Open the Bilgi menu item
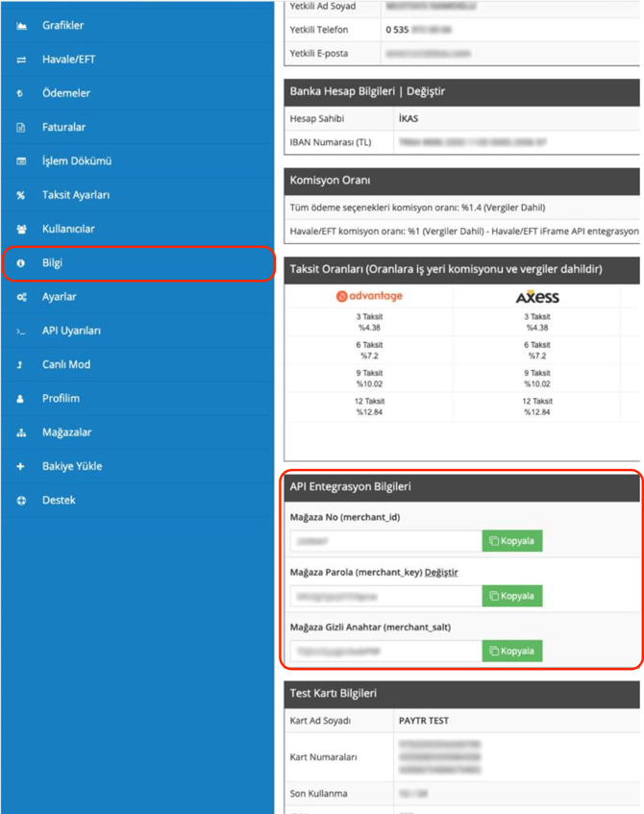Screen dimensions: 644x814 [x=53, y=263]
